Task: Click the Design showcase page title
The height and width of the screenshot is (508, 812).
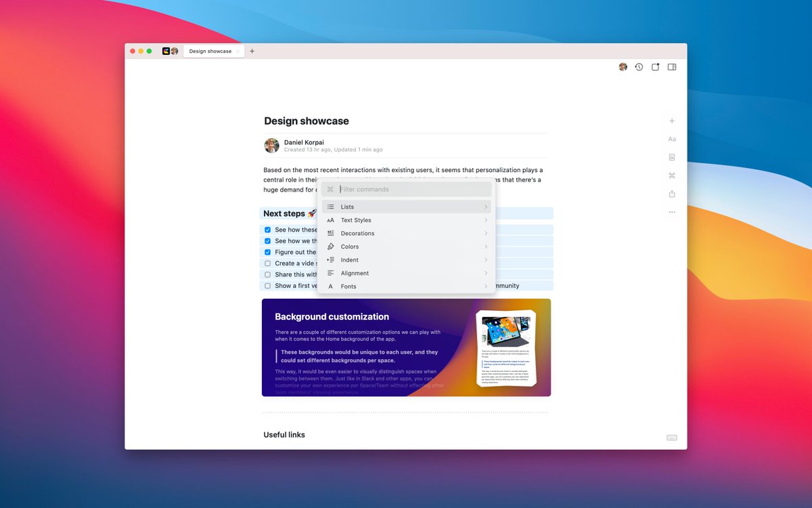Action: (307, 121)
